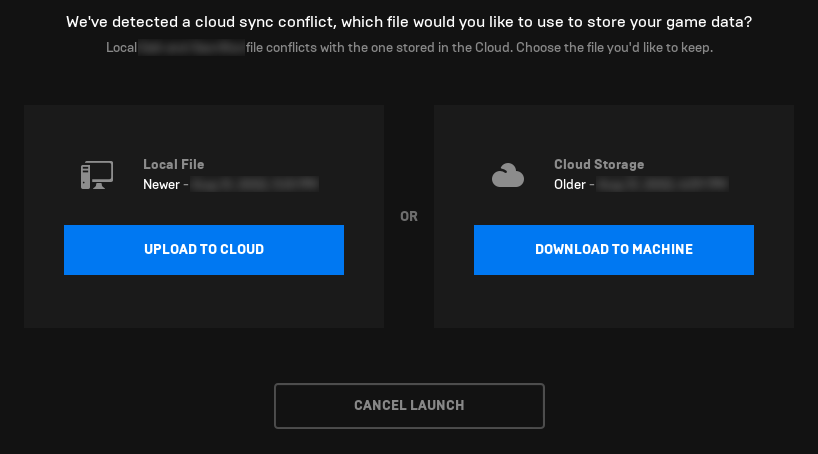This screenshot has width=818, height=454.
Task: Cancel the game launch
Action: pyautogui.click(x=409, y=405)
